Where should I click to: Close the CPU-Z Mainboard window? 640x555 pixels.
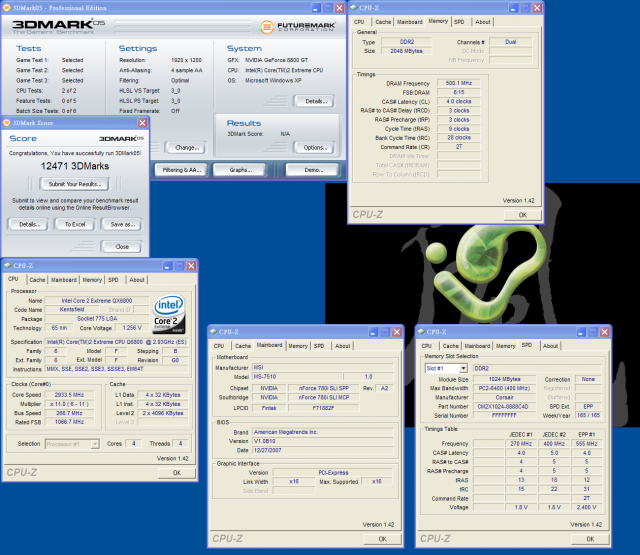pyautogui.click(x=397, y=332)
